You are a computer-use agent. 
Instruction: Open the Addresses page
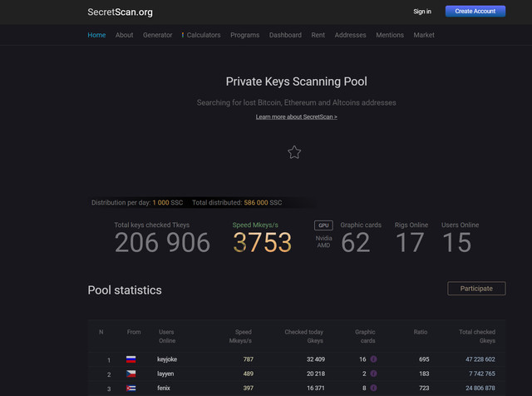click(350, 35)
